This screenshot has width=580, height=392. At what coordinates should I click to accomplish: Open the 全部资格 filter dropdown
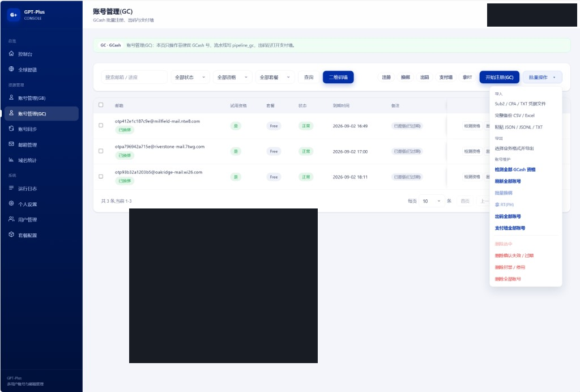point(233,77)
